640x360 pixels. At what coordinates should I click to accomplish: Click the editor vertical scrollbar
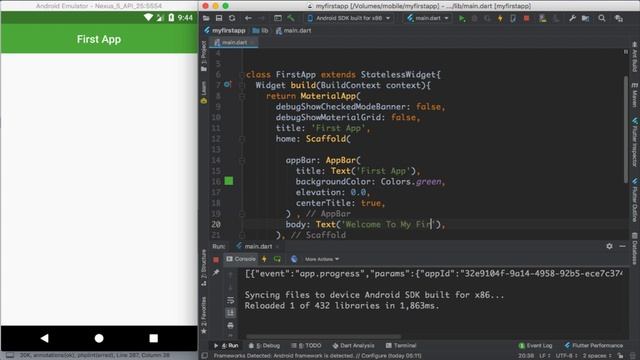point(626,129)
